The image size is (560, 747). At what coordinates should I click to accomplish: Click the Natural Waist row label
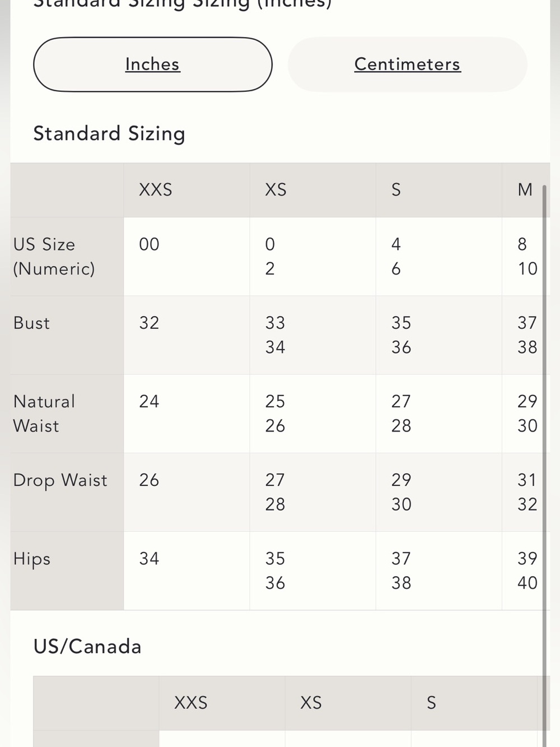click(44, 414)
